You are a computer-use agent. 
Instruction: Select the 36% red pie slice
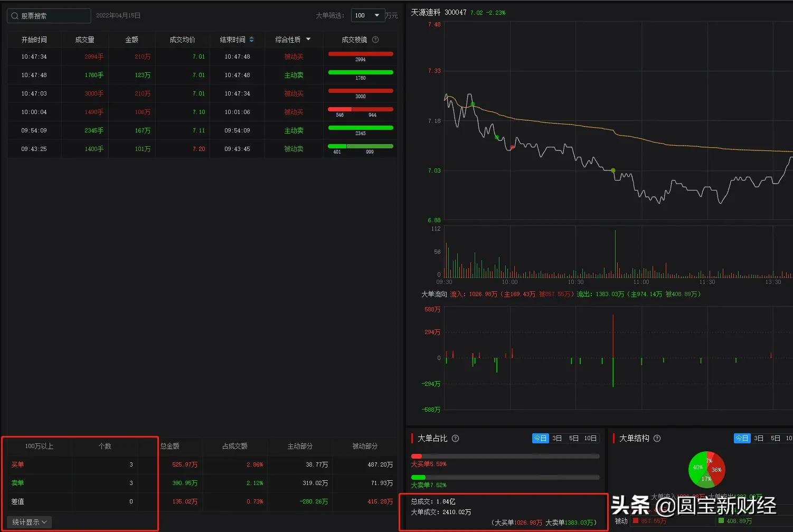click(x=718, y=470)
